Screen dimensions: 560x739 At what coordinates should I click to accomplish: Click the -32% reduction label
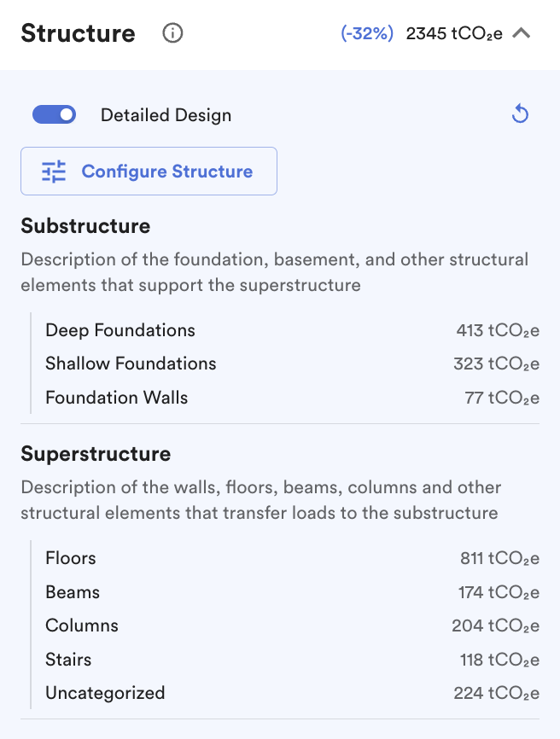367,34
